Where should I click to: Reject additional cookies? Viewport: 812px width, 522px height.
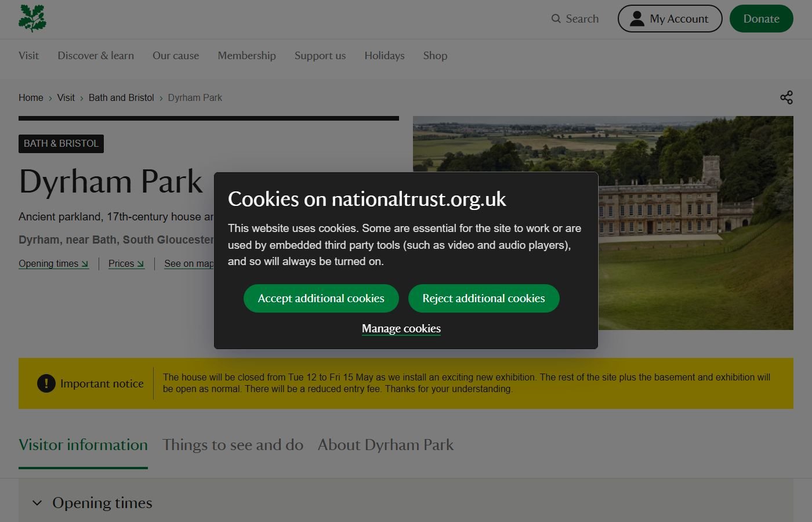click(x=484, y=298)
